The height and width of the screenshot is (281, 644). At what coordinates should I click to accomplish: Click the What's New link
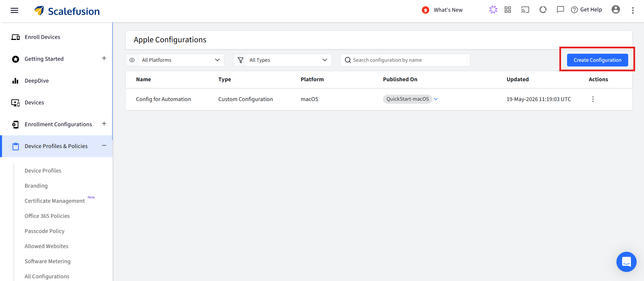448,10
